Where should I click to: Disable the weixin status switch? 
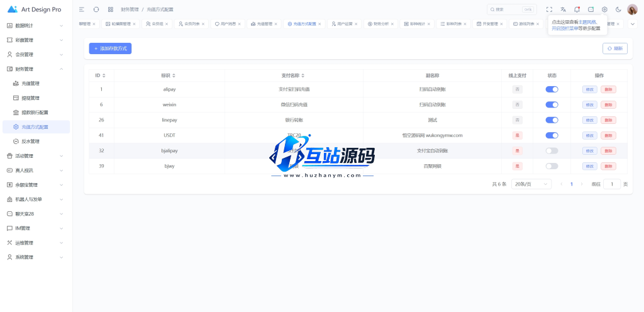point(552,104)
